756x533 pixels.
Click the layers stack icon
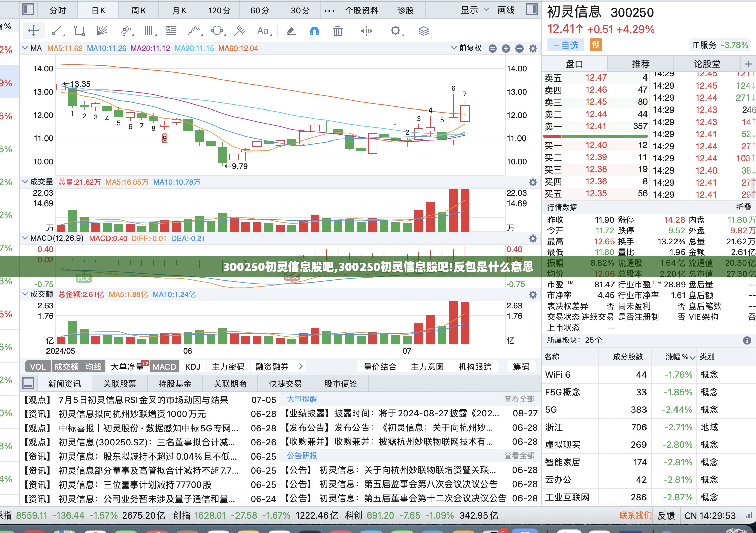[423, 31]
